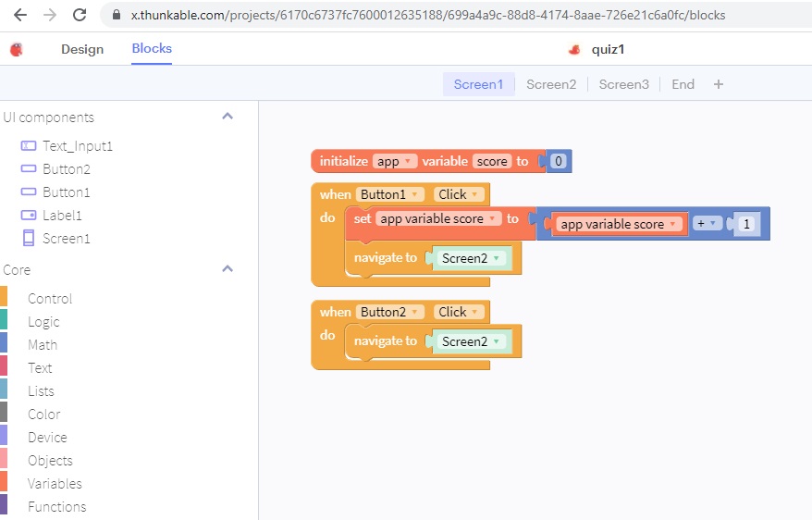The height and width of the screenshot is (520, 812).
Task: Click the Label1 component icon
Action: click(28, 216)
